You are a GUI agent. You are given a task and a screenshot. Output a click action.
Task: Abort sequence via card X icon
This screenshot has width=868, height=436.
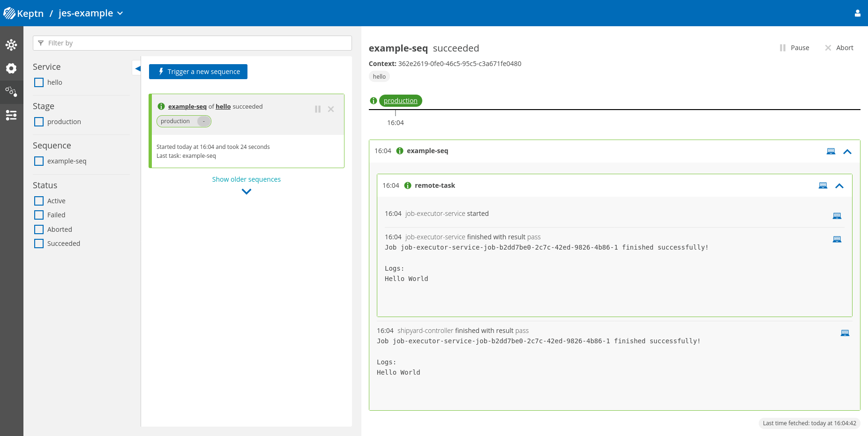click(x=331, y=109)
